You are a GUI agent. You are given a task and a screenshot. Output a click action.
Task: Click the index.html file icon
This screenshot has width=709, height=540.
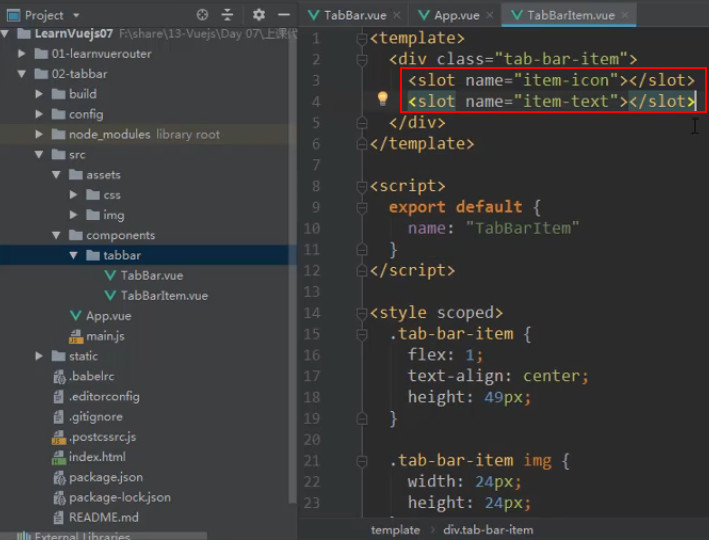(x=58, y=457)
